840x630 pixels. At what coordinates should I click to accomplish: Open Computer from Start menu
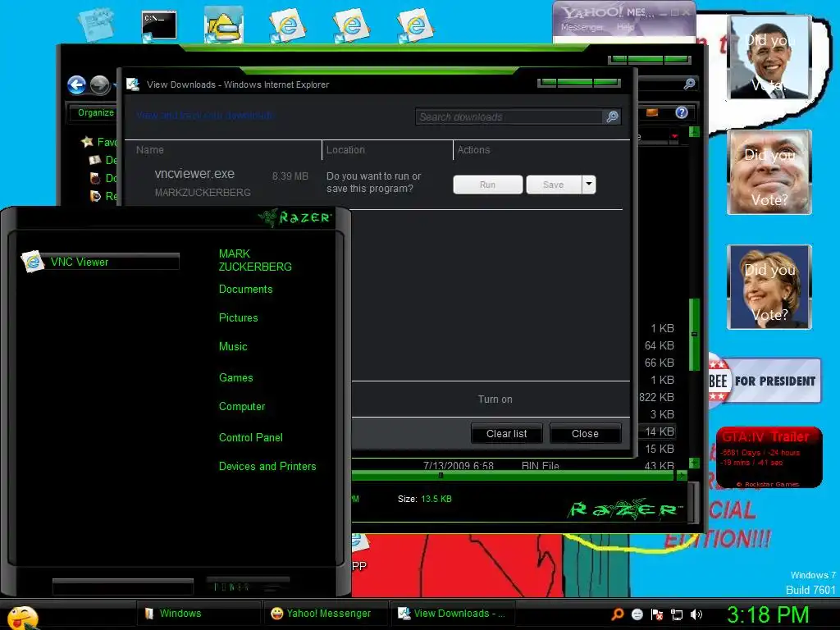[242, 407]
